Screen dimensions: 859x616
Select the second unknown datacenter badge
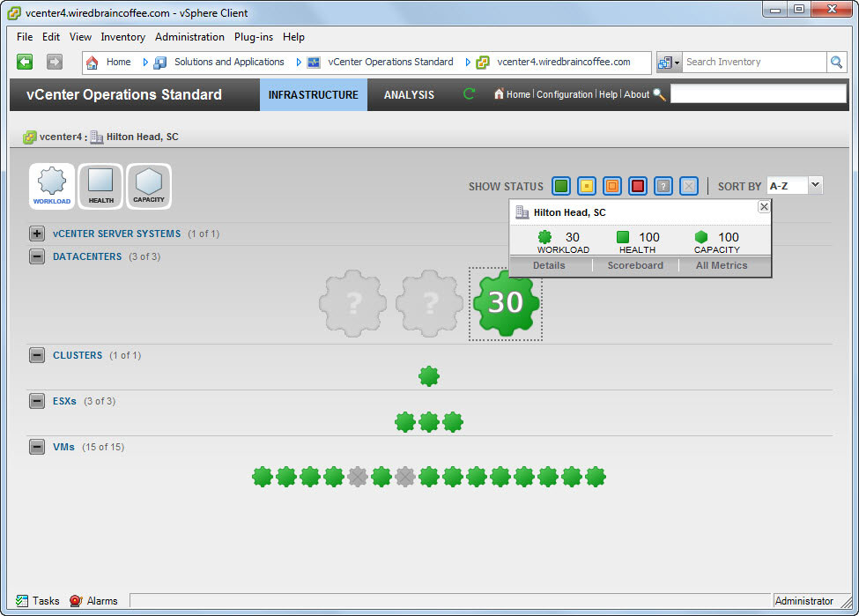click(430, 303)
